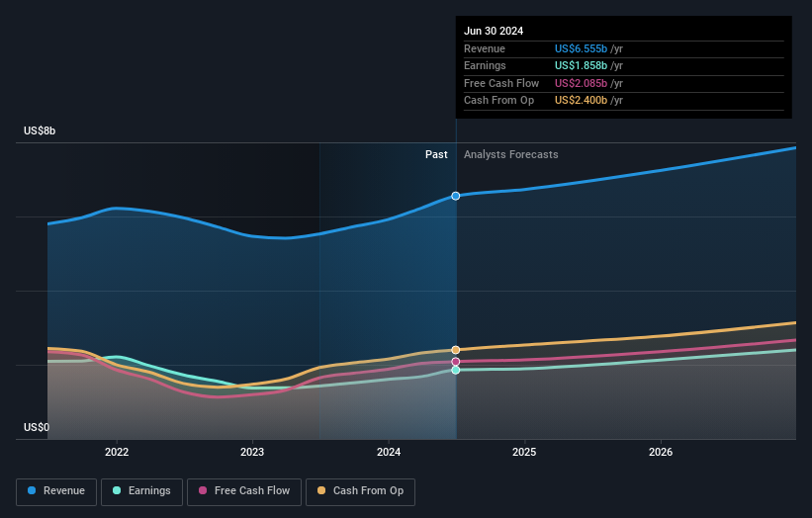
Task: Select the pink Free Cash Flow data point
Action: pyautogui.click(x=456, y=362)
